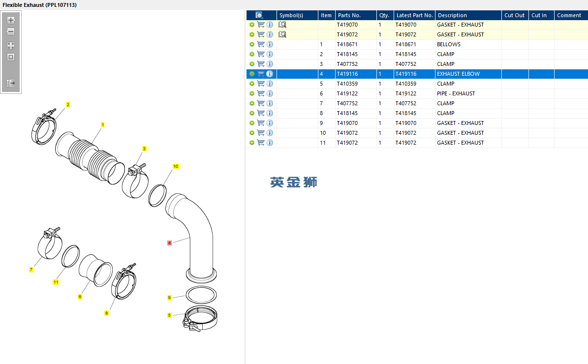Select callout 3 on the diagram
The image size is (588, 364).
coord(144,149)
